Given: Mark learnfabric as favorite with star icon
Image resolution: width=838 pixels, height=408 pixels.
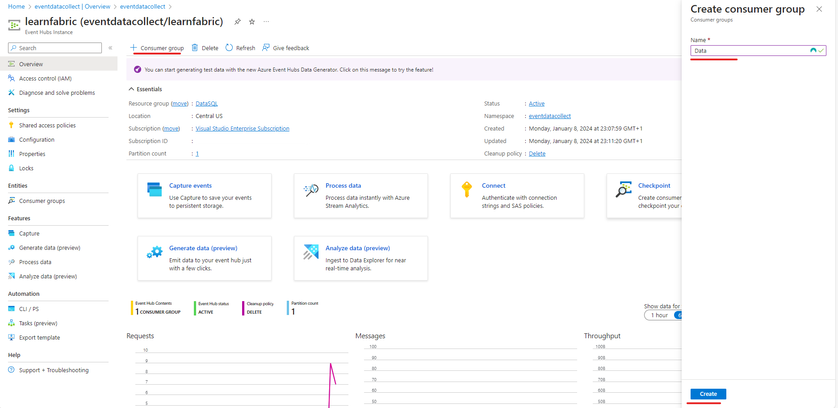Looking at the screenshot, I should 252,22.
